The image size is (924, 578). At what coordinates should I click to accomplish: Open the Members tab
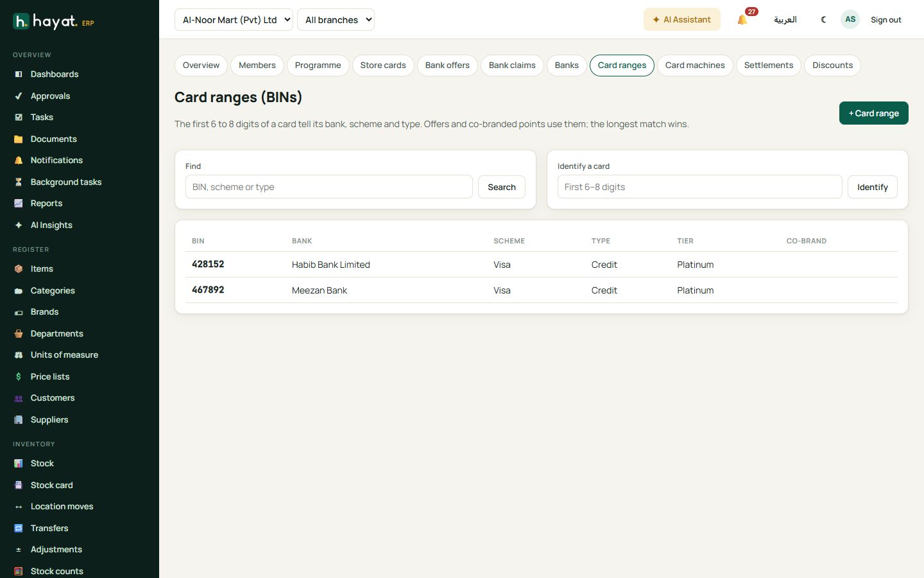(x=257, y=66)
